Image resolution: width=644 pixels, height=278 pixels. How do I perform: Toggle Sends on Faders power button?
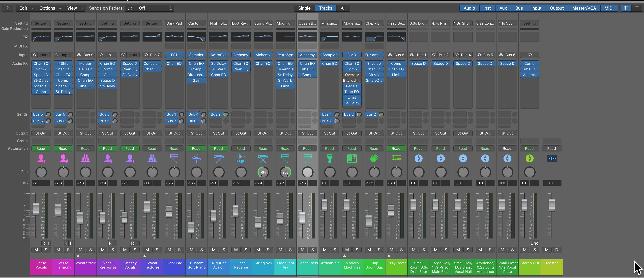pos(130,8)
